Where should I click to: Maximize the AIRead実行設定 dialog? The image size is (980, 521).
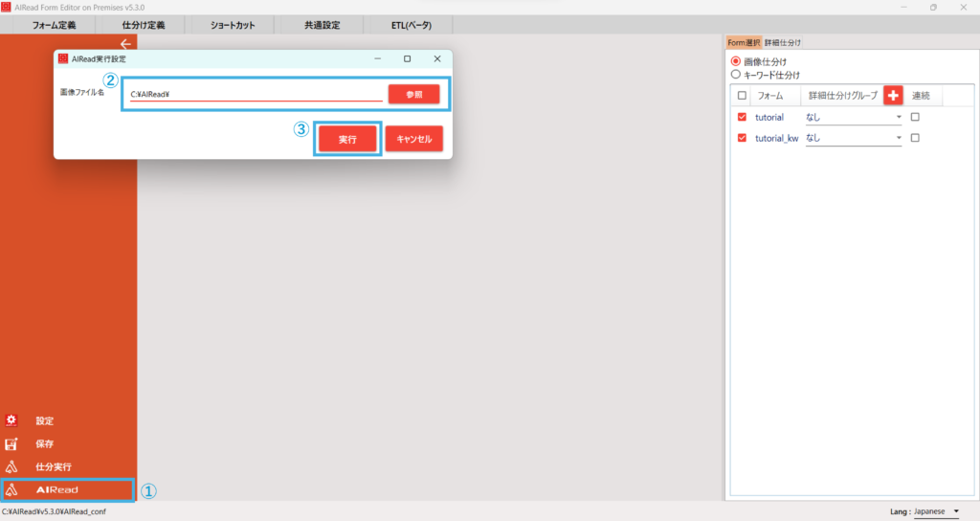coord(407,59)
